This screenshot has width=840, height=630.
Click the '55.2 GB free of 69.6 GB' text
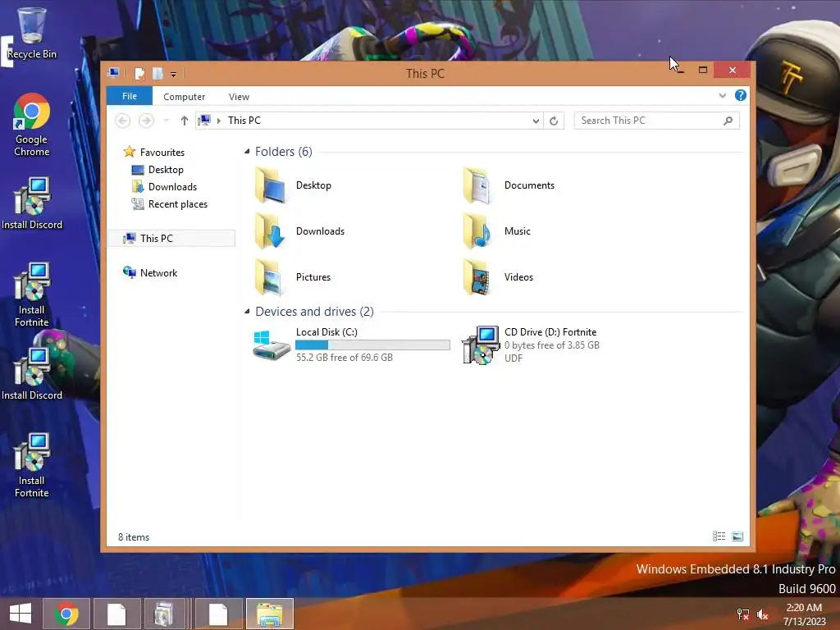pyautogui.click(x=345, y=358)
